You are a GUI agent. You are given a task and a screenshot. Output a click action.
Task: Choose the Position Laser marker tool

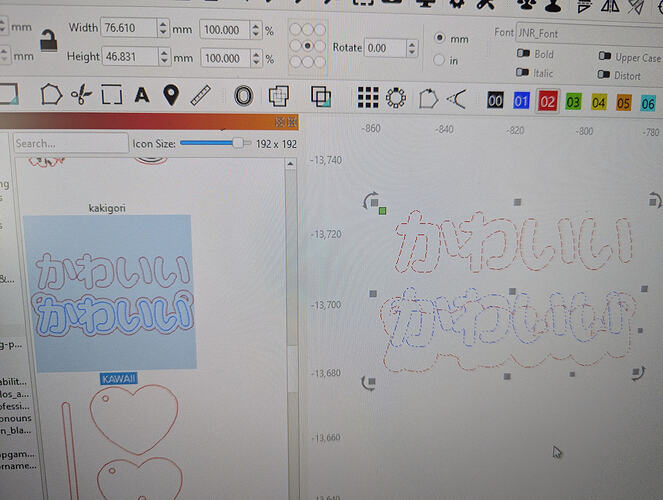point(171,95)
